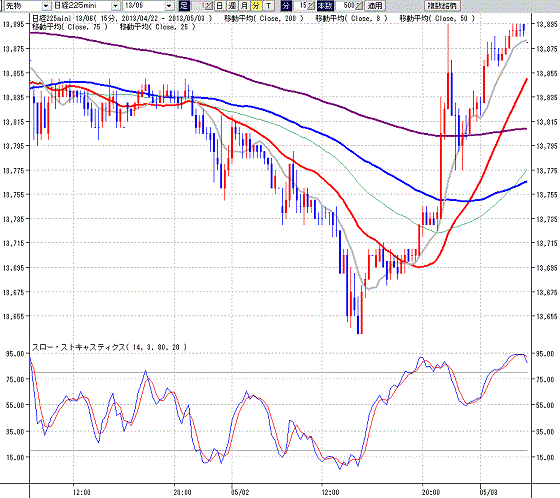Open picker beside the 500 bars field
This screenshot has height=498, width=560.
(359, 6)
